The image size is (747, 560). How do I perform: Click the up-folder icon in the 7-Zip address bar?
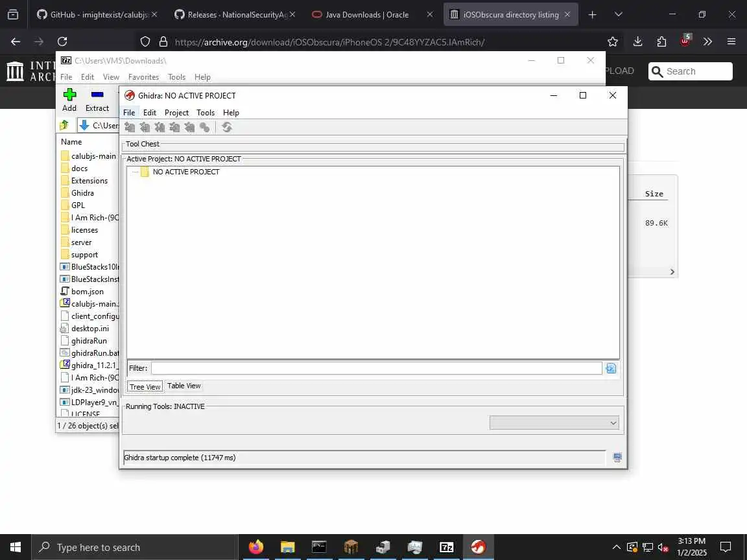click(x=64, y=125)
